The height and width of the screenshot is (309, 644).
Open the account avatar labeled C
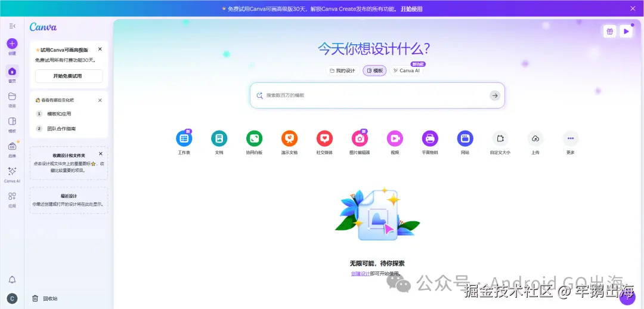(x=13, y=299)
